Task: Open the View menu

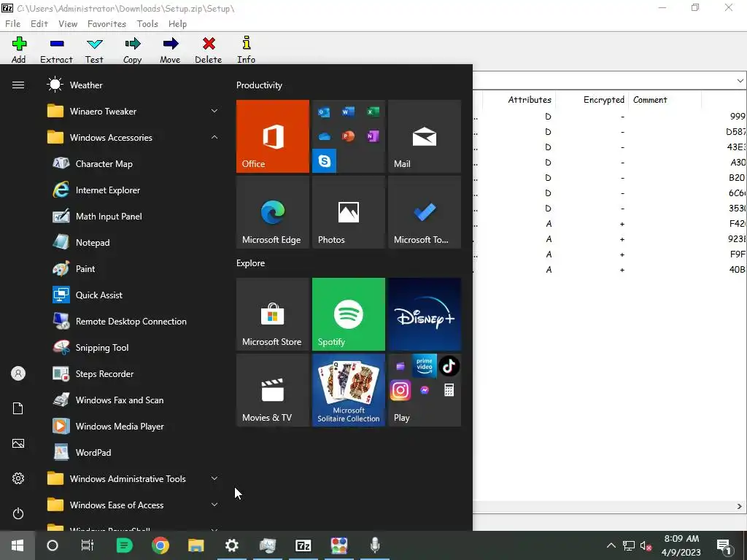Action: (68, 24)
